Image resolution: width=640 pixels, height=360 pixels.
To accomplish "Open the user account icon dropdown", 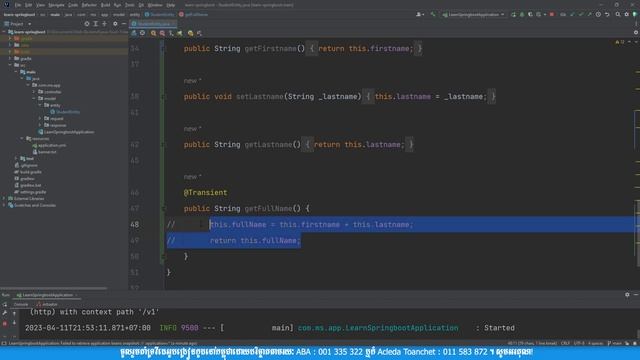I will pyautogui.click(x=420, y=14).
